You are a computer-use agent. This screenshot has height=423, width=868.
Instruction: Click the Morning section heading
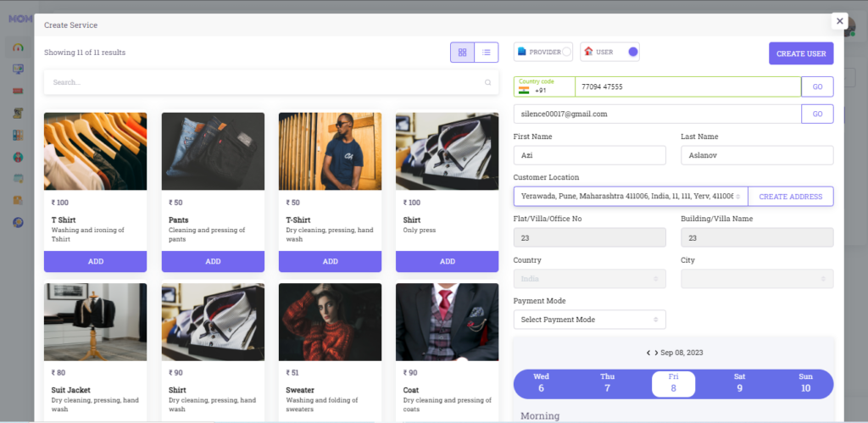point(540,416)
